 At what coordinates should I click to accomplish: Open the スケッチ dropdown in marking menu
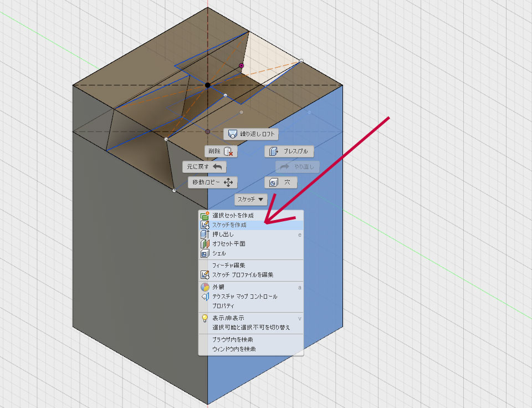251,200
